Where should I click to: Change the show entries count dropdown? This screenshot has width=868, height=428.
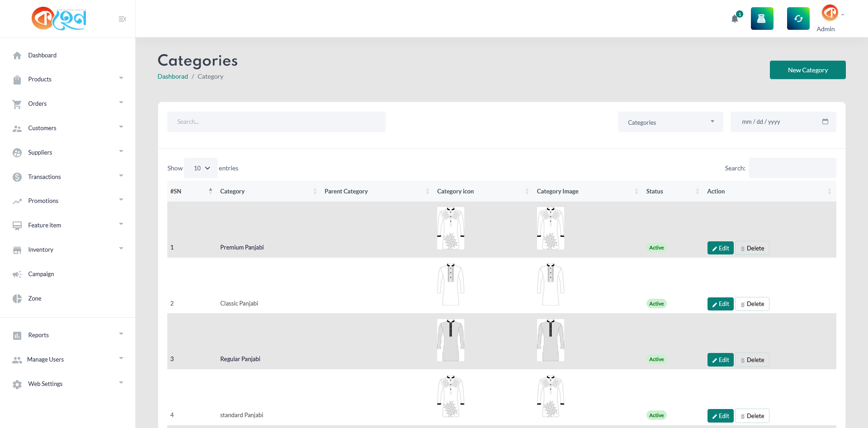(201, 168)
